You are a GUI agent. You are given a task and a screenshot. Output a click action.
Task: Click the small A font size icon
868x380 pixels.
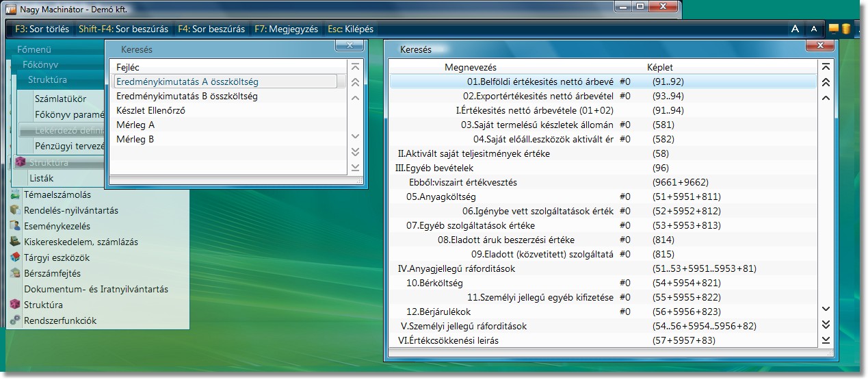(x=813, y=29)
